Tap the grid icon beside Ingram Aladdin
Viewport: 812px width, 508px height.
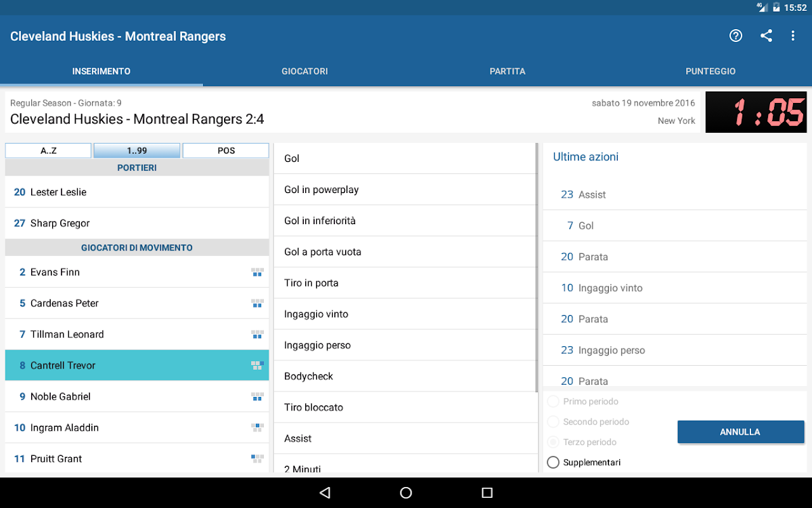(x=257, y=428)
